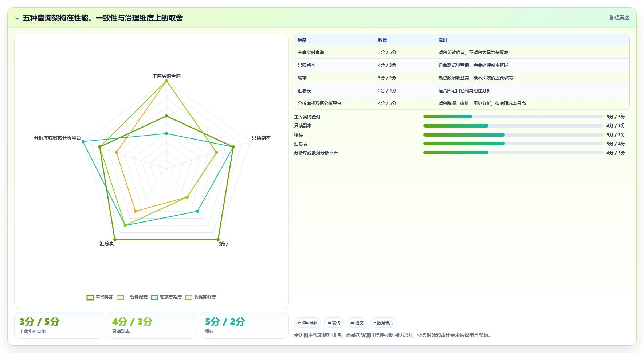Open the 缓存 5分 / 2分 card
The height and width of the screenshot is (353, 644).
pyautogui.click(x=244, y=325)
